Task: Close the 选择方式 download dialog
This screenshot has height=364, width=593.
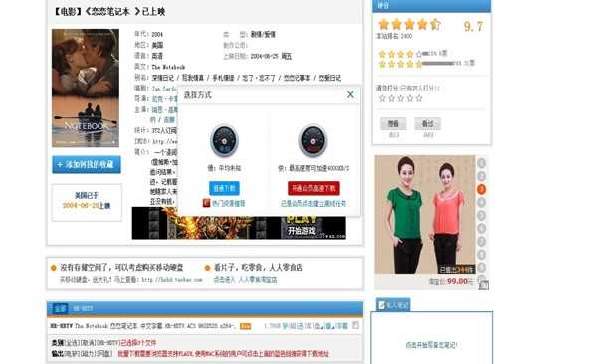Action: coord(350,94)
